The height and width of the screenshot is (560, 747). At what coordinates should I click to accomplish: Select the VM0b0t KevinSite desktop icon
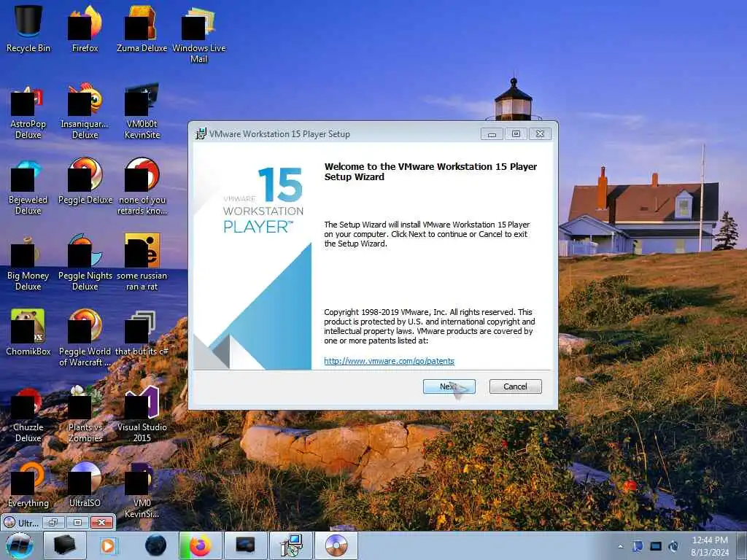pyautogui.click(x=142, y=112)
